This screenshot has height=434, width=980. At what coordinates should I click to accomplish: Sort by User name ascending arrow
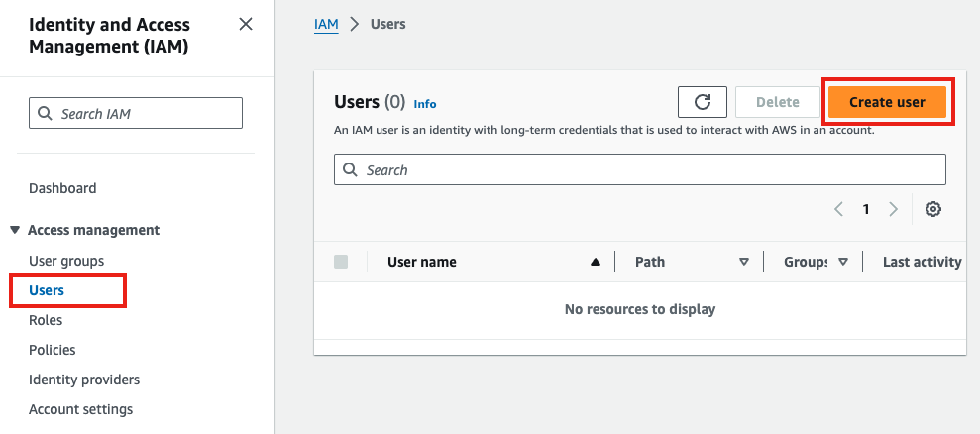pyautogui.click(x=595, y=262)
